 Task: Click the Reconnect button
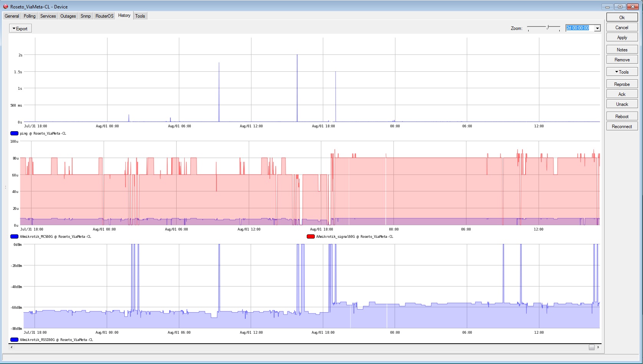[622, 126]
